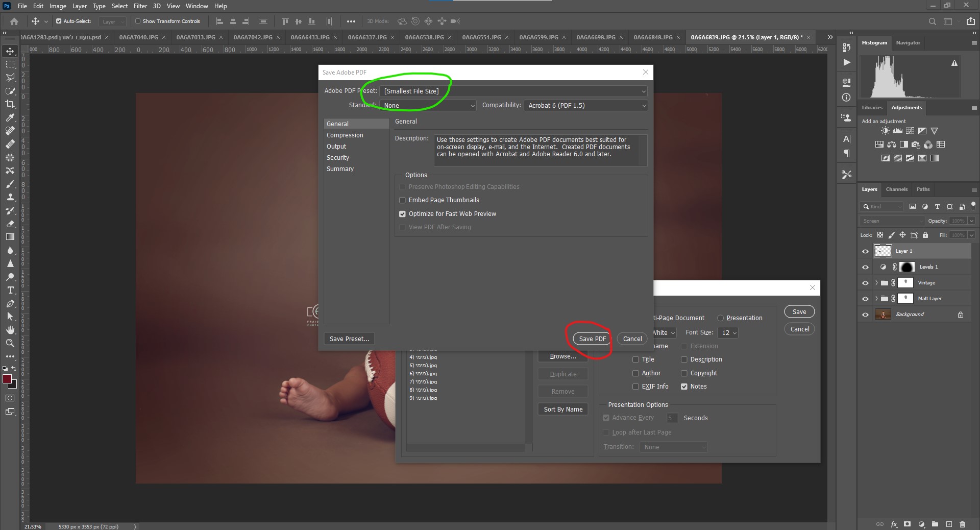Click the Save Preset button
Viewport: 980px width, 530px height.
pos(349,339)
